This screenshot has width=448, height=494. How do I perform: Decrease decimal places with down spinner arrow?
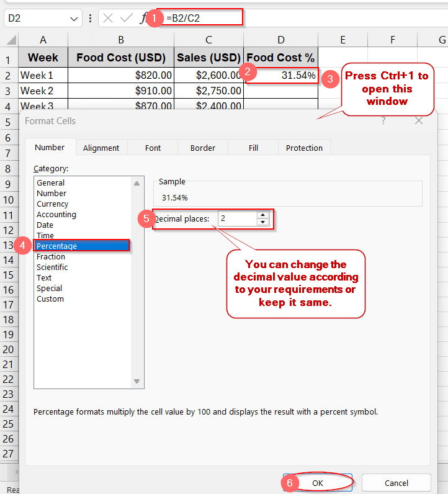262,222
